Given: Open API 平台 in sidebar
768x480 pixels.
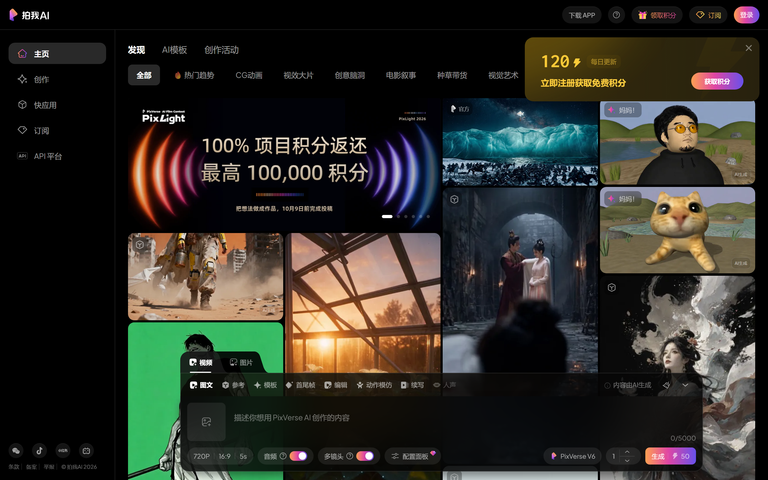Looking at the screenshot, I should [x=57, y=156].
